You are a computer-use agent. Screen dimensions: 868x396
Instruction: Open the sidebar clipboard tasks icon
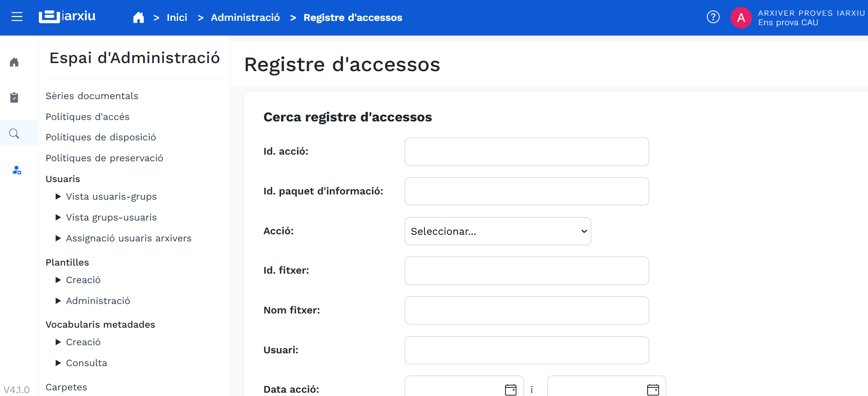[x=14, y=97]
